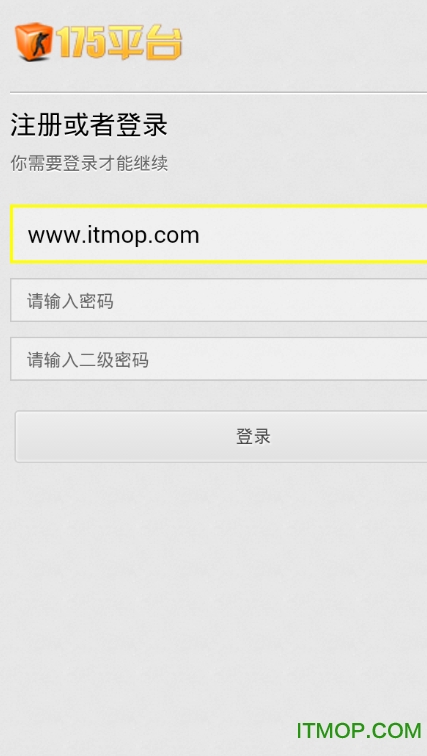427x756 pixels.
Task: Tap the 登录 characters in the page heading
Action: [x=142, y=125]
